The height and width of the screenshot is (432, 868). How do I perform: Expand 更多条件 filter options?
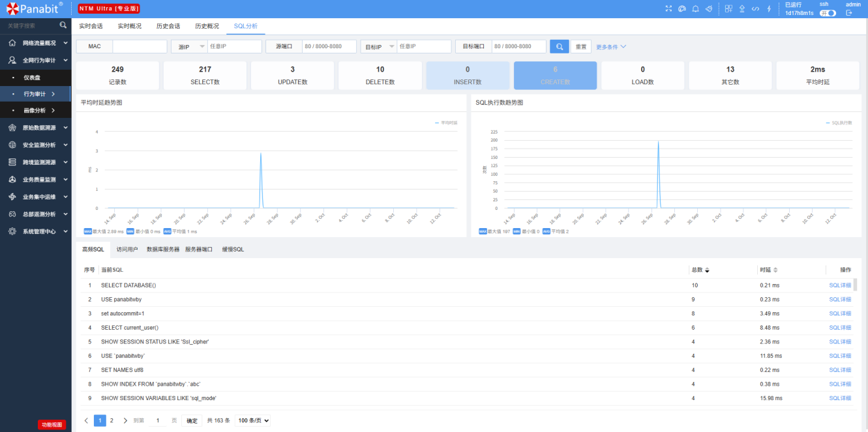pyautogui.click(x=611, y=47)
